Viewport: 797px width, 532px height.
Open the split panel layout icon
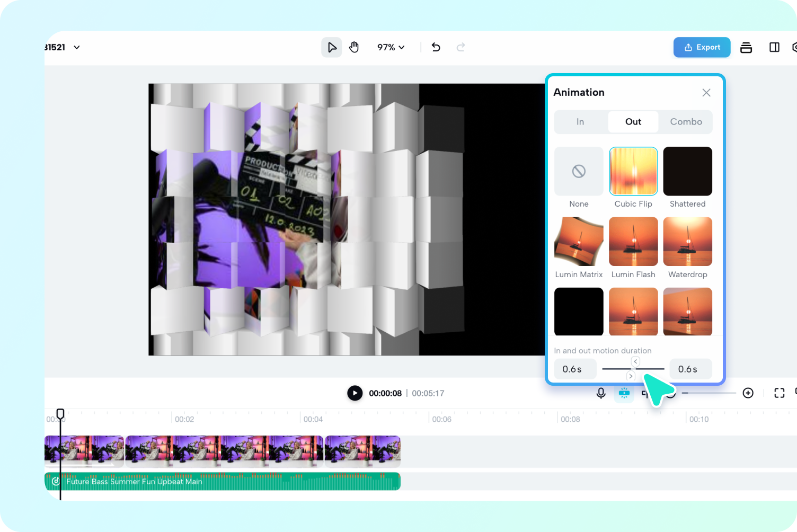click(774, 47)
